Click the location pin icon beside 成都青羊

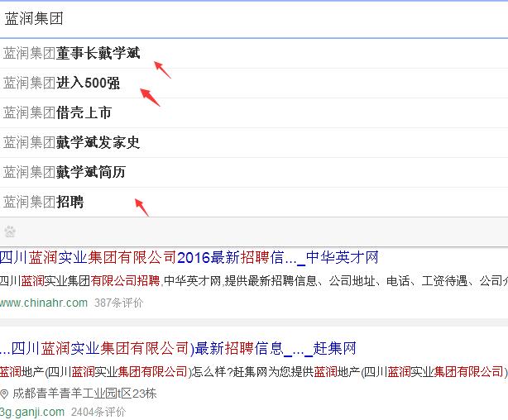pos(5,394)
